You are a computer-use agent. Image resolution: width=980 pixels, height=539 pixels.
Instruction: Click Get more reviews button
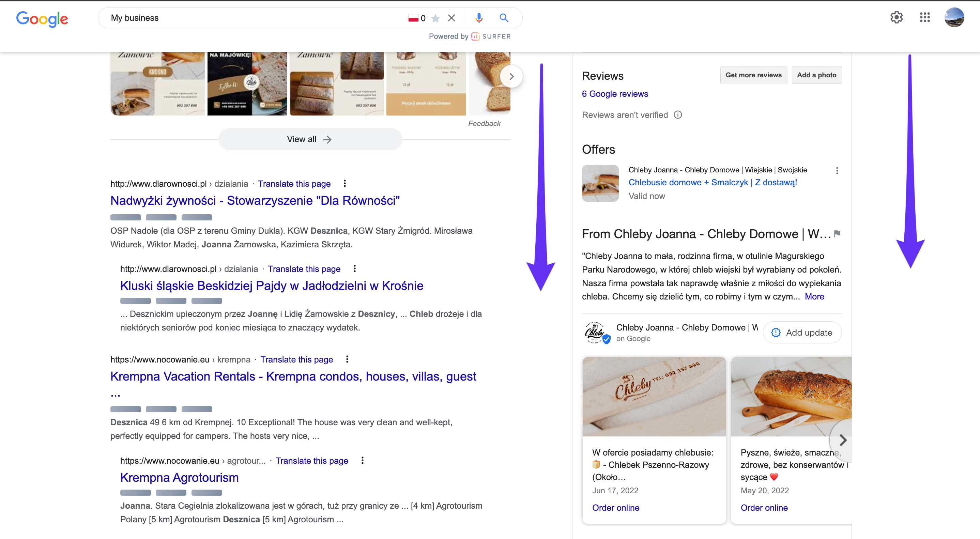pos(753,75)
